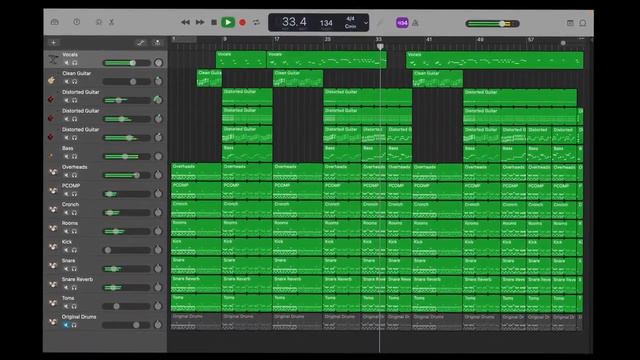Screen dimensions: 640x360
Task: Click the 33.4 position display
Action: point(294,22)
